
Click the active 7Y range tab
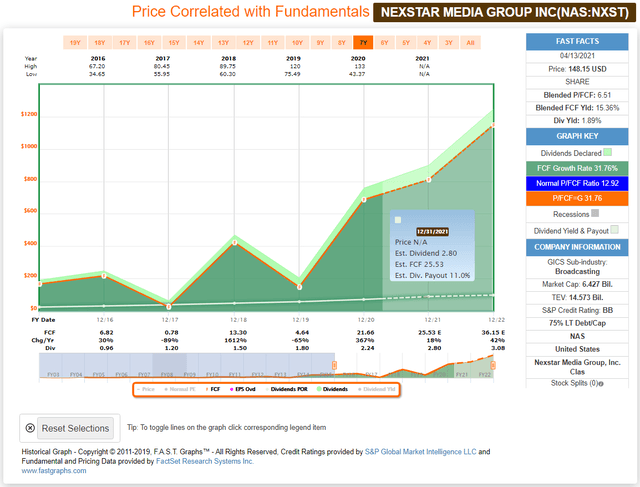(363, 42)
